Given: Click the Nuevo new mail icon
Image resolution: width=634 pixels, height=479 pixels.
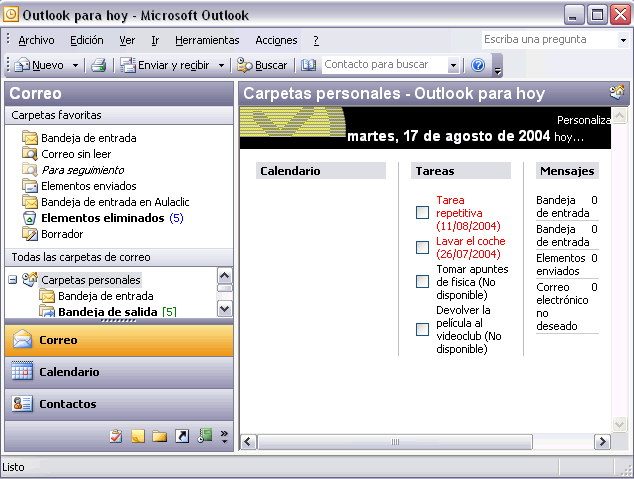Looking at the screenshot, I should click(22, 65).
